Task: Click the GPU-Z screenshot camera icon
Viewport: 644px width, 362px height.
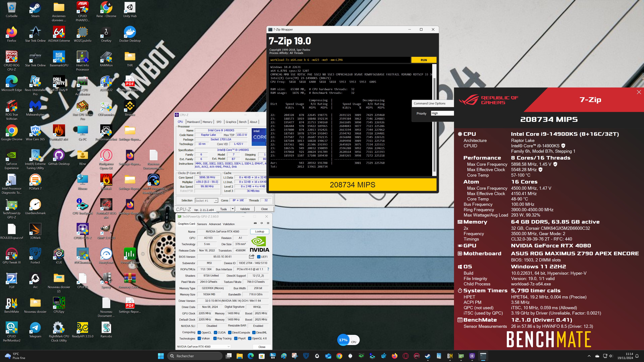Action: click(255, 223)
